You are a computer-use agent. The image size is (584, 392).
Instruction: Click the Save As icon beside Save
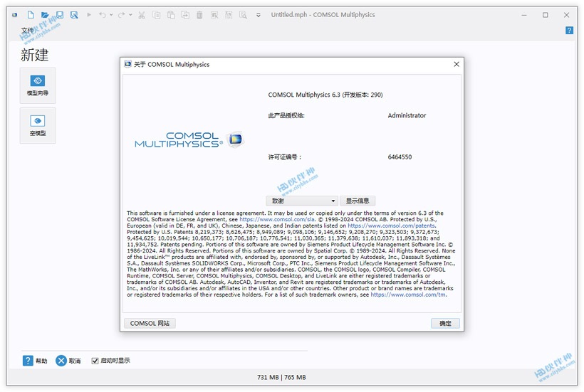(x=74, y=15)
